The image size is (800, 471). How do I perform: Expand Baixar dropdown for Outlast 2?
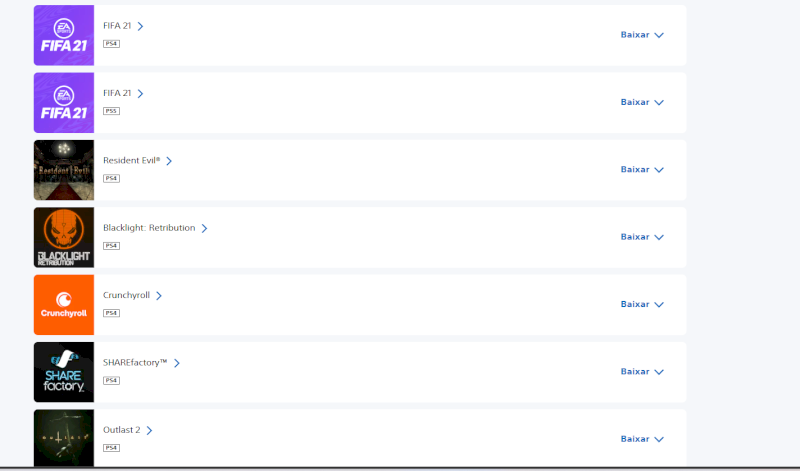pyautogui.click(x=642, y=439)
